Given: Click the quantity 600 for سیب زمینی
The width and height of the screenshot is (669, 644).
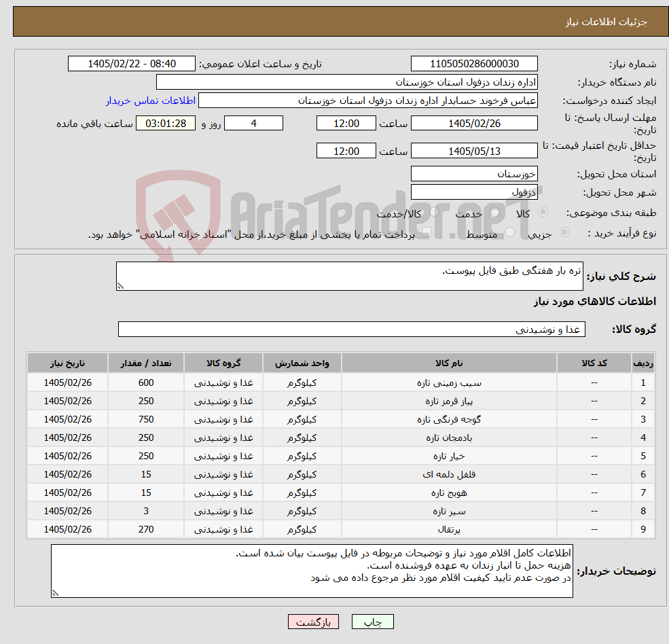Looking at the screenshot, I should [146, 383].
